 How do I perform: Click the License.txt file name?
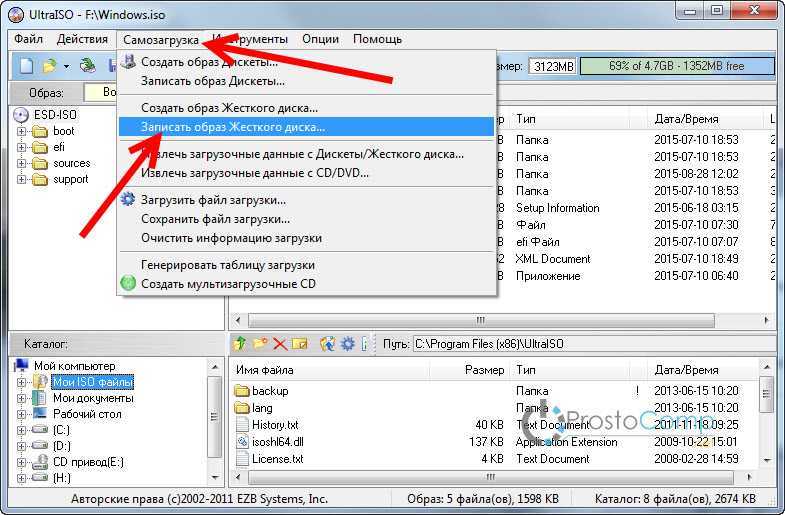(x=278, y=459)
